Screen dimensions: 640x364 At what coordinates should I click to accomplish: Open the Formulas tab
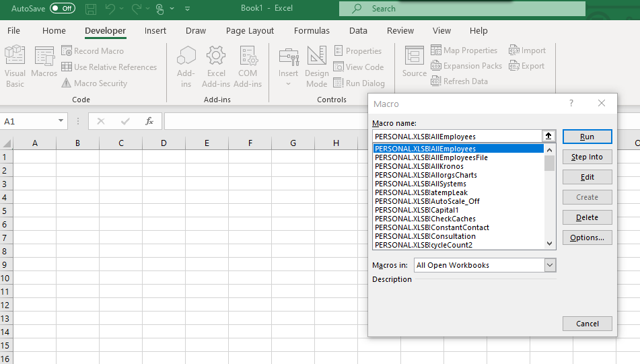[312, 30]
